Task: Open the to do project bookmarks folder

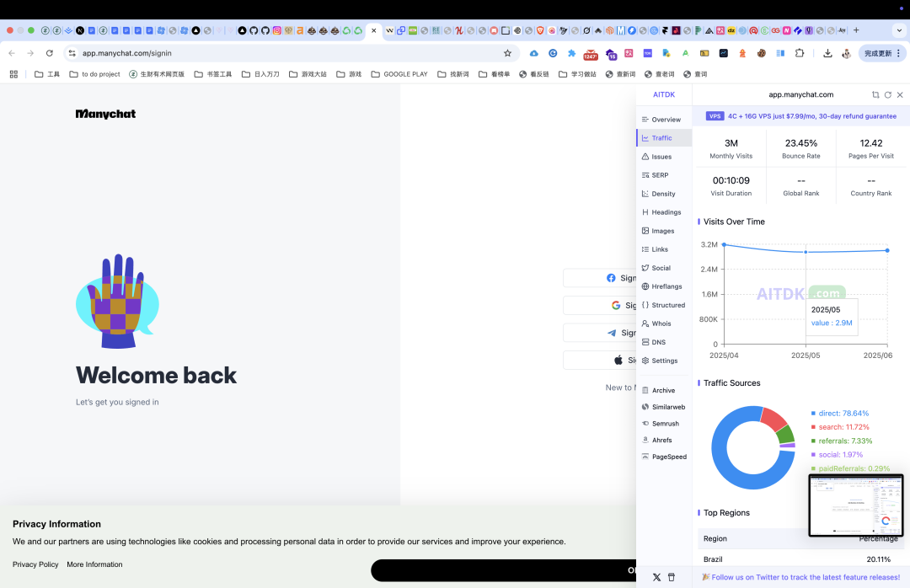Action: point(94,74)
